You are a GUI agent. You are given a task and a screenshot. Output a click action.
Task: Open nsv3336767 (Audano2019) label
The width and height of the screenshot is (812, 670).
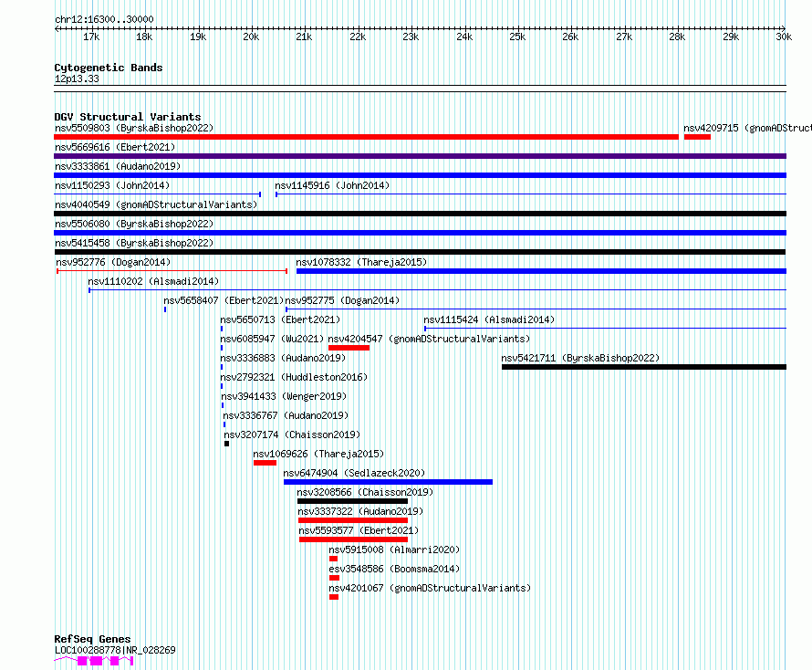pyautogui.click(x=286, y=415)
